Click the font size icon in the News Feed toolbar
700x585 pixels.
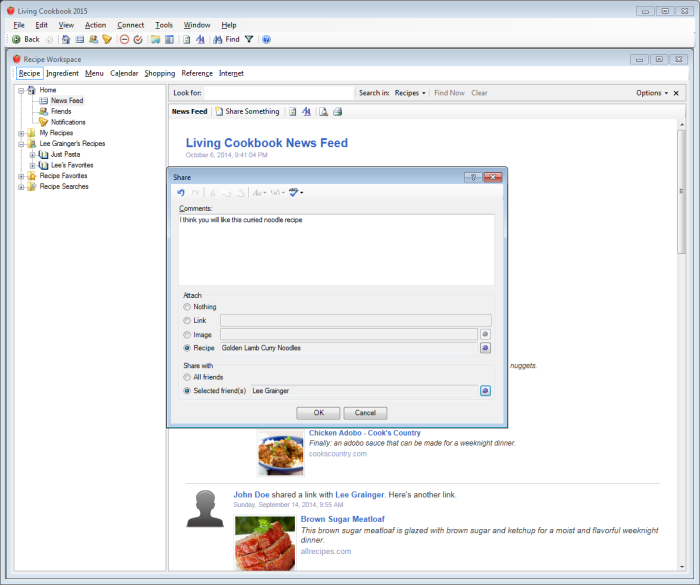point(306,112)
